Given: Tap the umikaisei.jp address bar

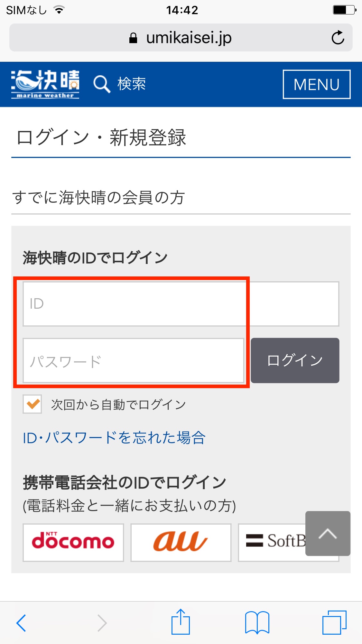Looking at the screenshot, I should [x=181, y=38].
